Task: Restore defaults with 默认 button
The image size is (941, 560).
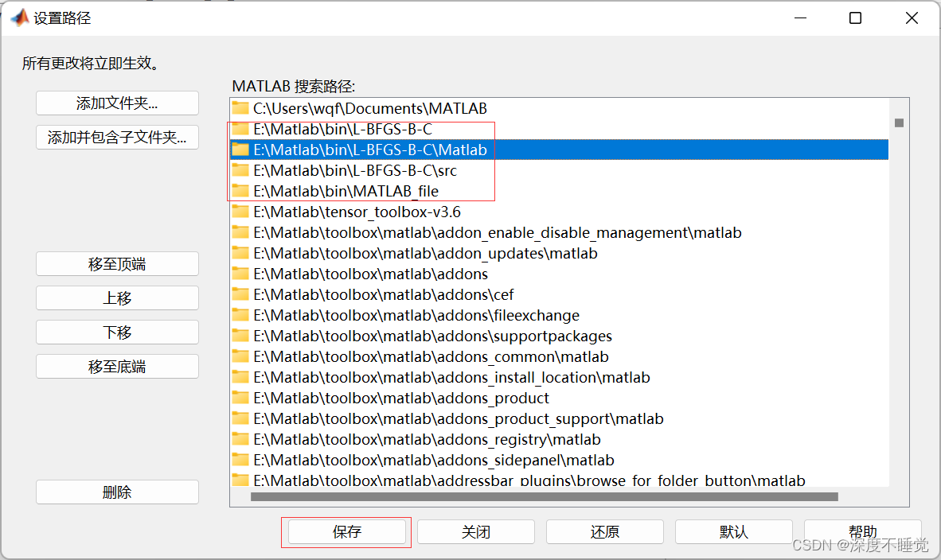Action: pyautogui.click(x=734, y=532)
